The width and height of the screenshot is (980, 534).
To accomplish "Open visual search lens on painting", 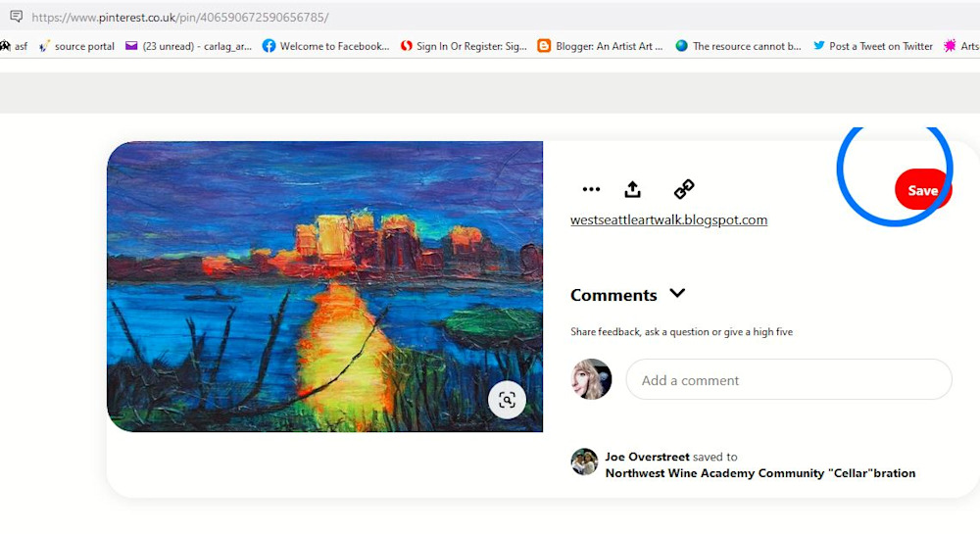I will (x=507, y=400).
